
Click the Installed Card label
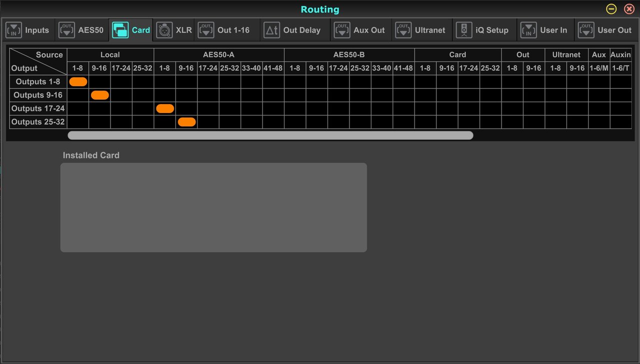point(91,155)
